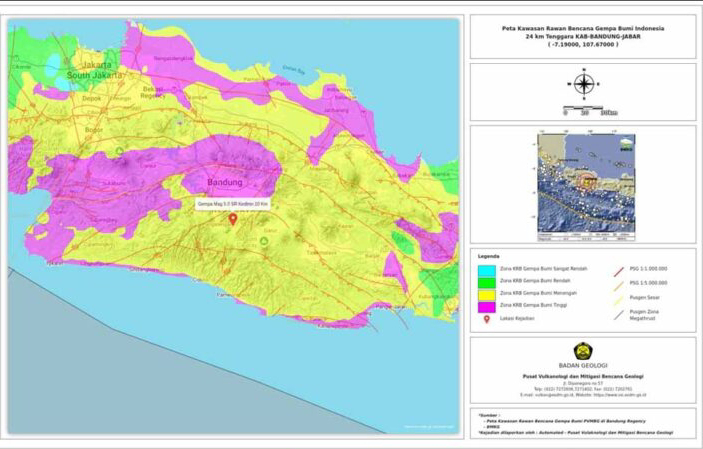Click the Lokasi Kejadian pin icon in the legend
703x449 pixels.
tap(486, 319)
